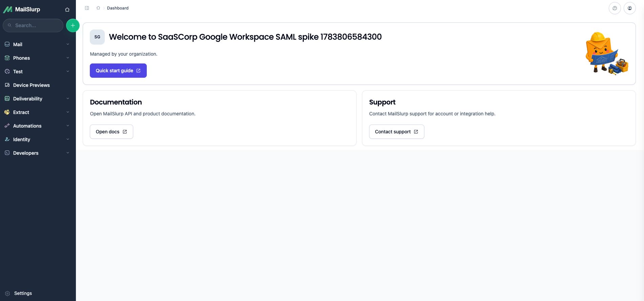Click the green plus create button
644x301 pixels.
pos(73,25)
